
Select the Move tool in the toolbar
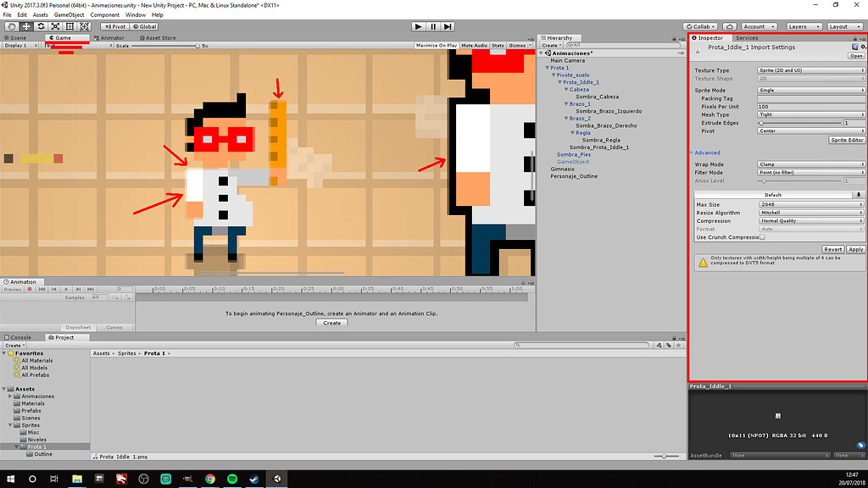[25, 26]
